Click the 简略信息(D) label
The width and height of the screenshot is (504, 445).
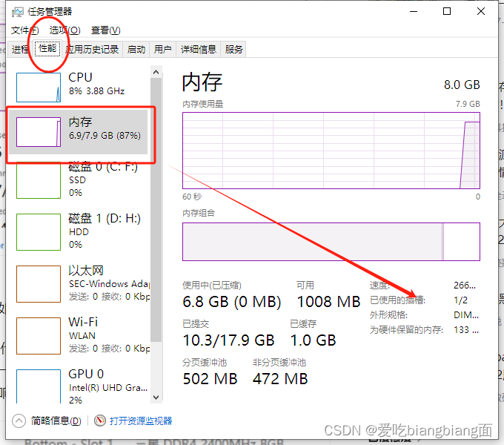(x=56, y=421)
